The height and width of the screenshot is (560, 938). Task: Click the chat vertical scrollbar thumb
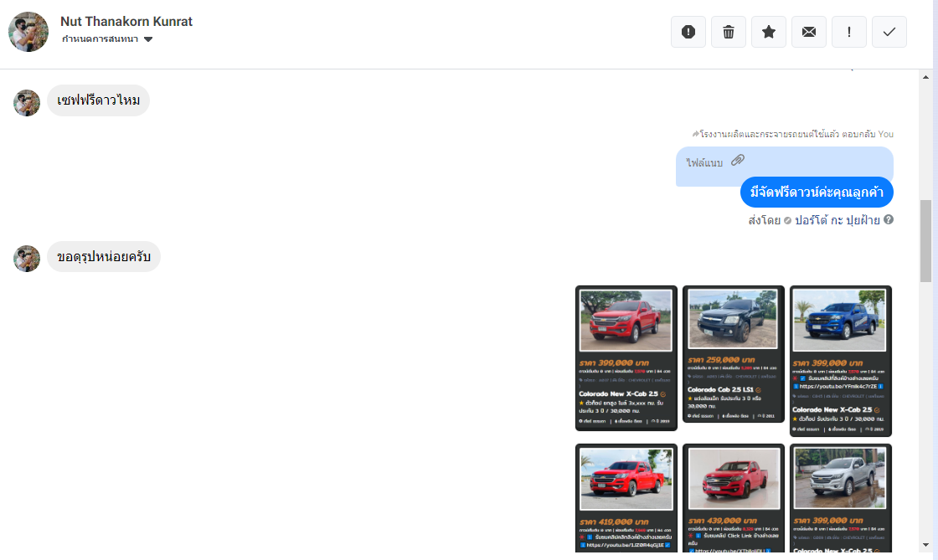[x=925, y=240]
